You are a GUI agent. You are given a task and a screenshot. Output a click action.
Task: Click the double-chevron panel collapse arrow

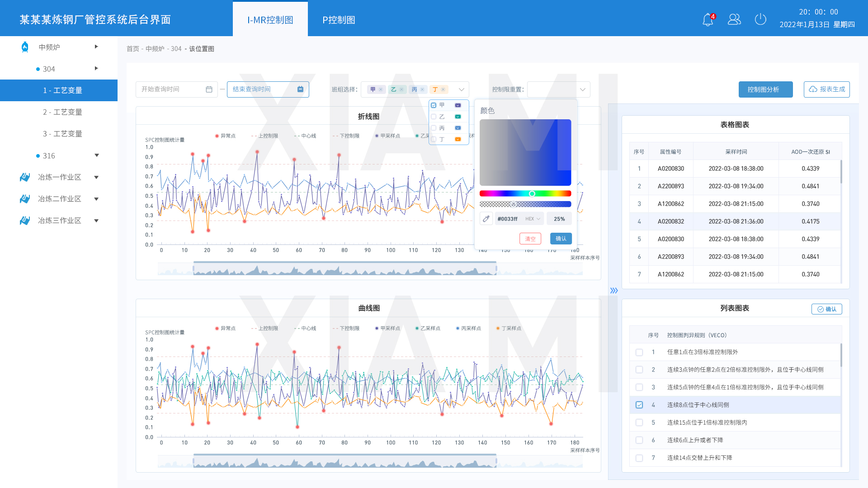coord(614,291)
